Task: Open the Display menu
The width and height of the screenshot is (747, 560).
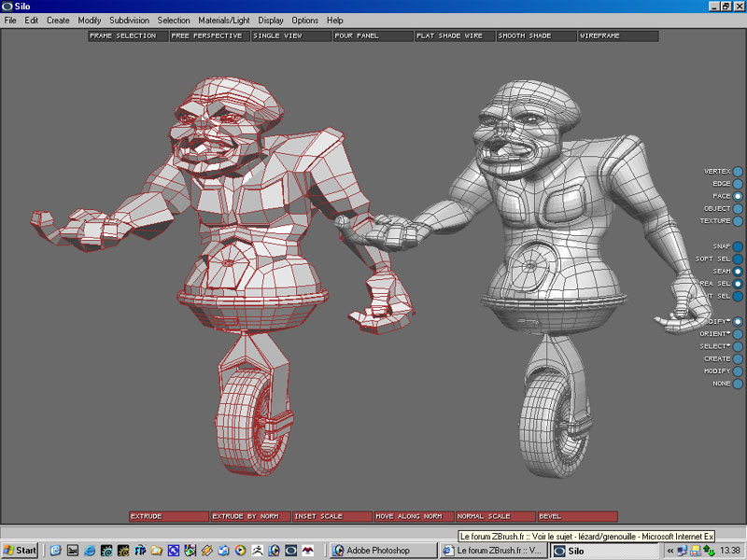Action: (x=271, y=20)
